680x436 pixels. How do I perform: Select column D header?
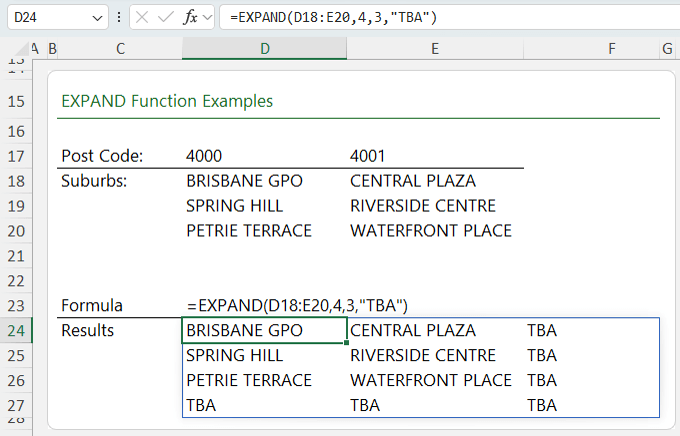coord(265,49)
